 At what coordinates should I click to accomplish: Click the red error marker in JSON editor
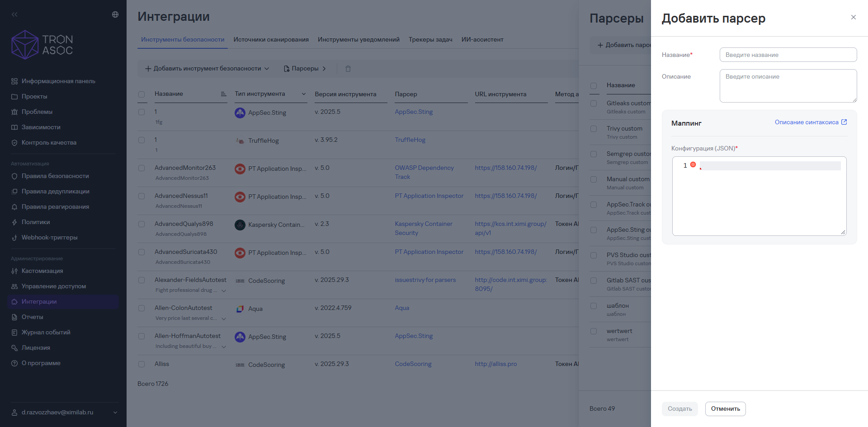693,165
